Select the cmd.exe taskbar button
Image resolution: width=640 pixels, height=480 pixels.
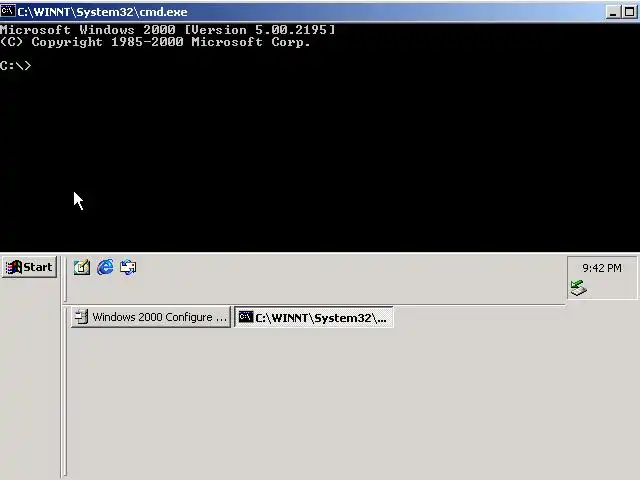coord(314,317)
